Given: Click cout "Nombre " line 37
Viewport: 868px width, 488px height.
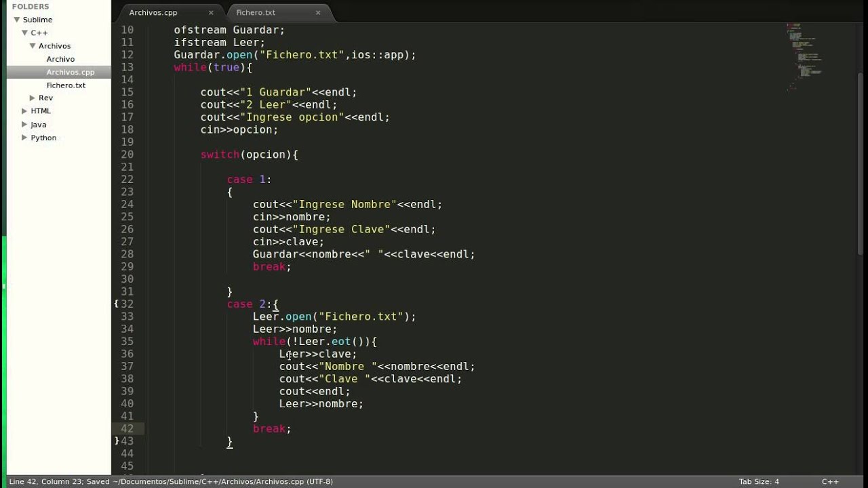Looking at the screenshot, I should point(377,367).
